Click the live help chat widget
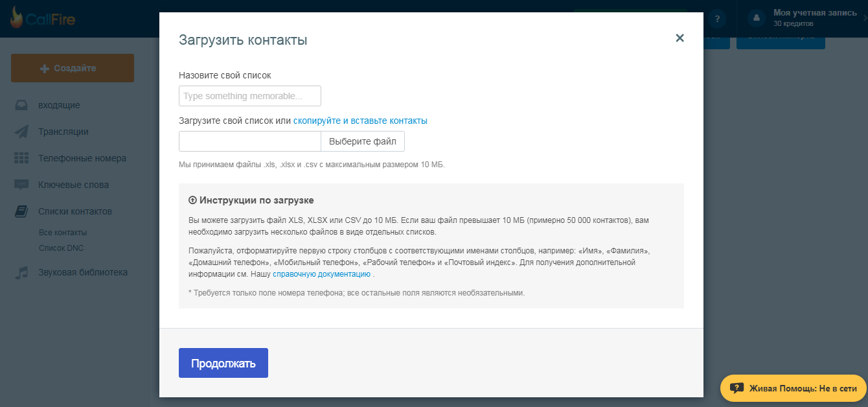 tap(794, 388)
